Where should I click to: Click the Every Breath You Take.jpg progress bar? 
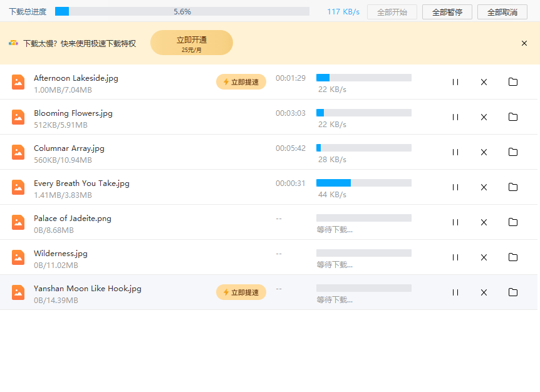364,183
